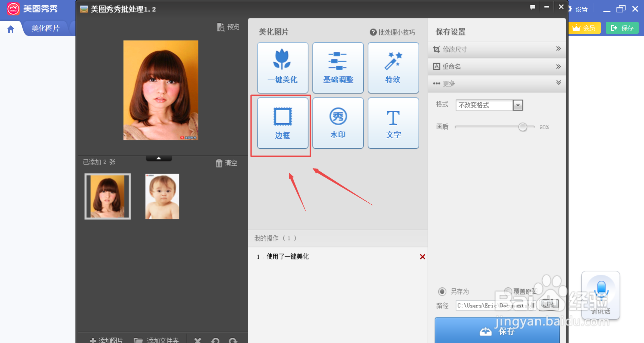The image size is (644, 343).
Task: Open 批处理小技巧 batch tips help
Action: click(x=392, y=32)
